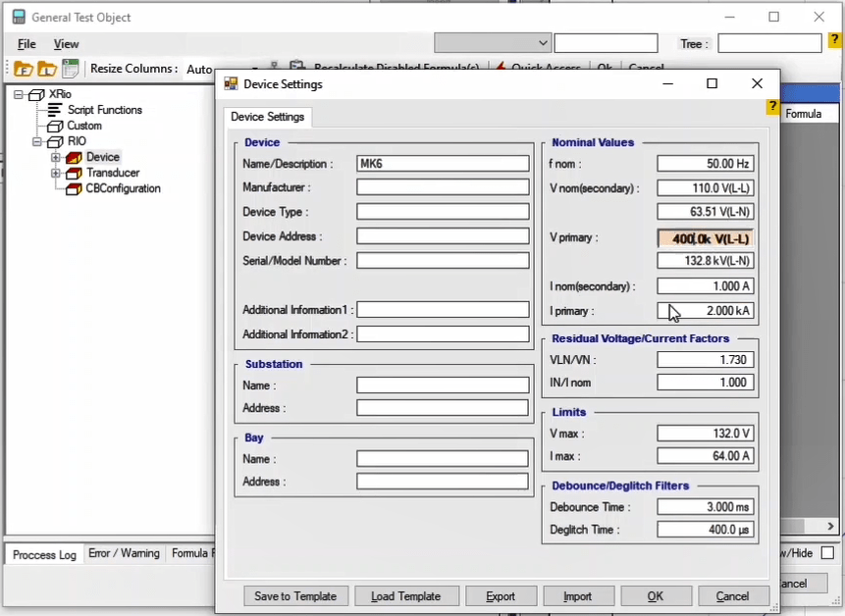Collapse the XRio root node
This screenshot has width=845, height=616.
[x=19, y=94]
